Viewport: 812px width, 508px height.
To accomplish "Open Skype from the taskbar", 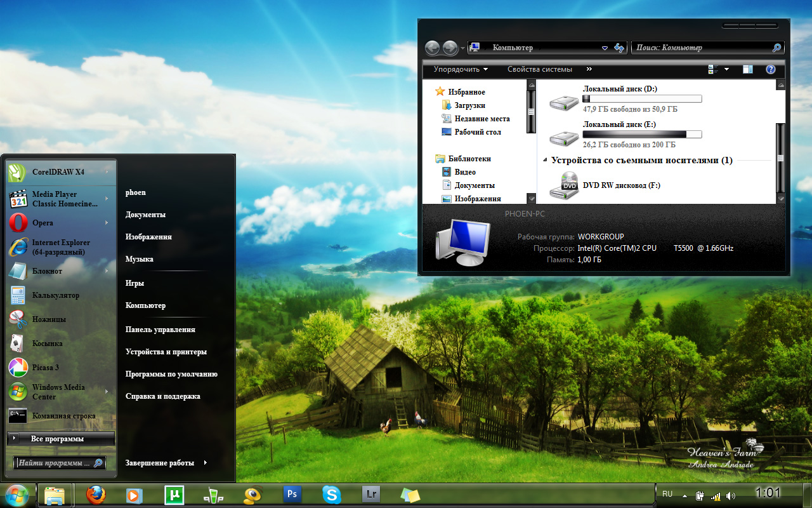I will pos(331,495).
